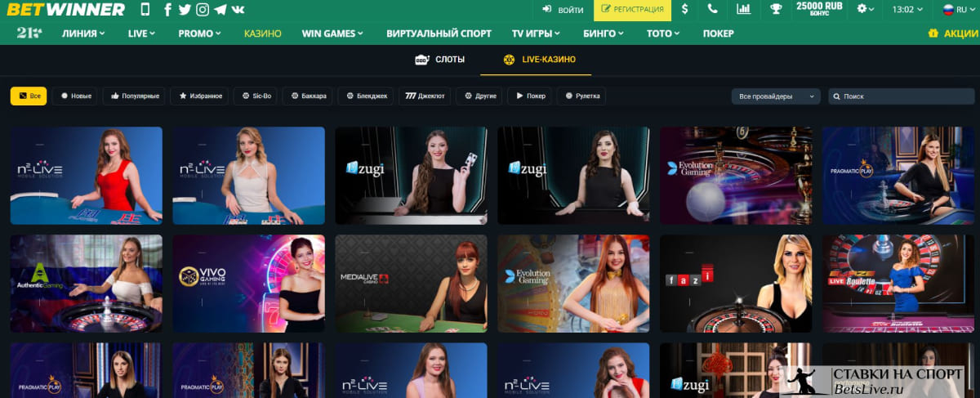This screenshot has width=980, height=398.
Task: Filter games by Другие
Action: [x=479, y=96]
